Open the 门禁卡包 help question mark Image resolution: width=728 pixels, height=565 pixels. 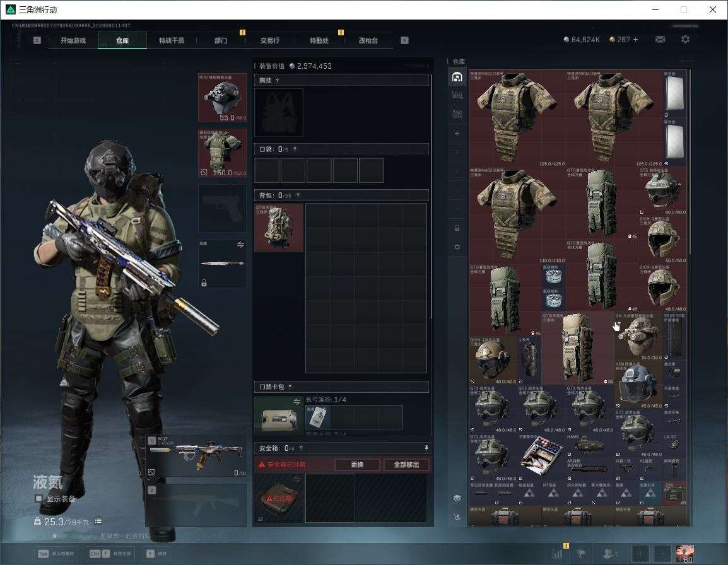(x=290, y=387)
